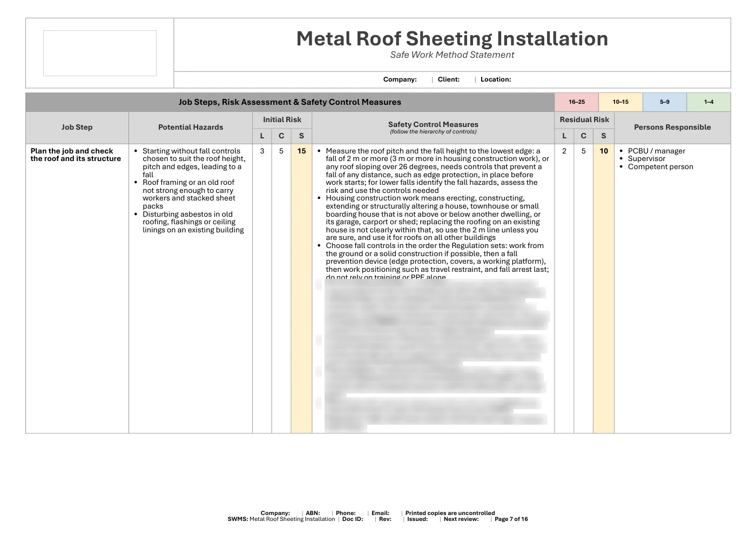This screenshot has height=535, width=756.
Task: Click the "Company:" field under the title
Action: 400,79
